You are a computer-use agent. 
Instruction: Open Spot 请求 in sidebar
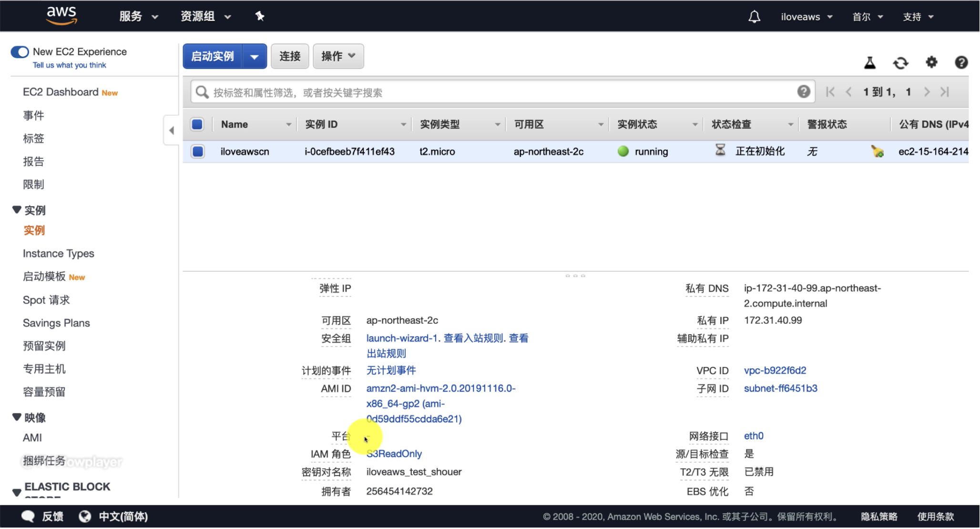click(x=46, y=300)
